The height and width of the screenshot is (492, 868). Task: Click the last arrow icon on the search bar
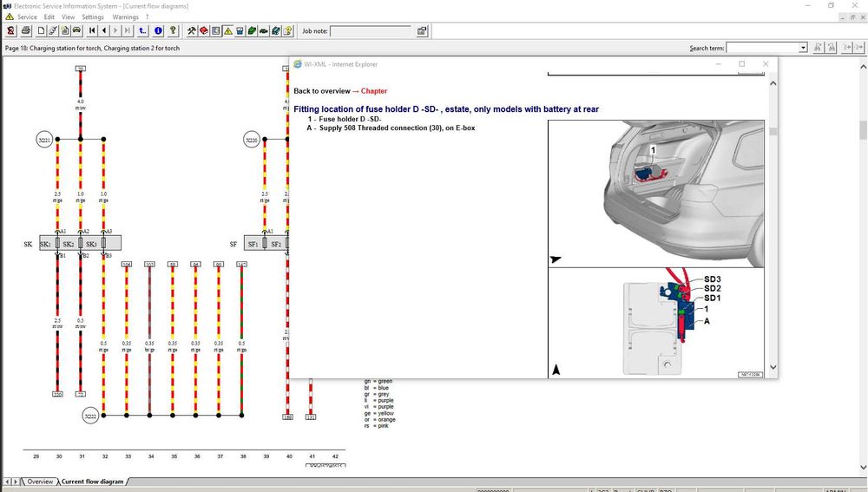tap(859, 48)
